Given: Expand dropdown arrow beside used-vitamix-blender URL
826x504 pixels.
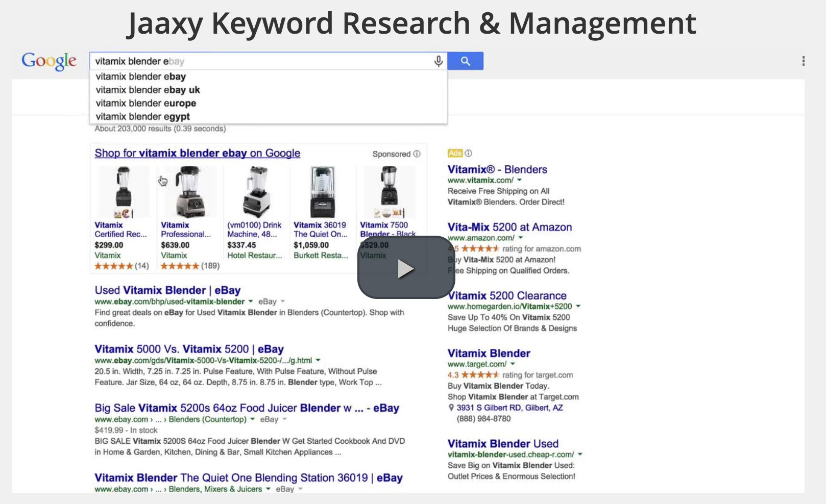Looking at the screenshot, I should (251, 301).
